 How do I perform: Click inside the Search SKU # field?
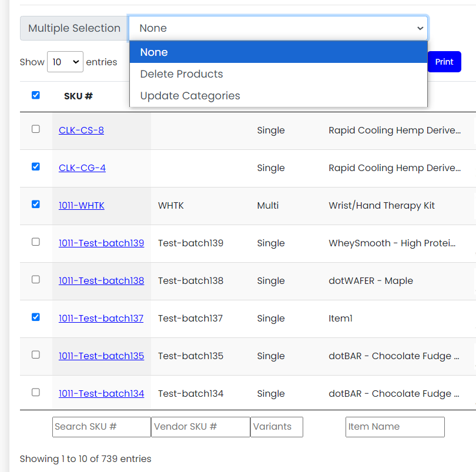coord(101,427)
